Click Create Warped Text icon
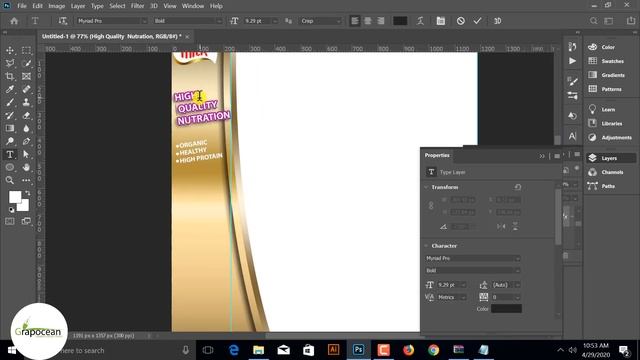Image resolution: width=640 pixels, height=360 pixels. tap(420, 21)
